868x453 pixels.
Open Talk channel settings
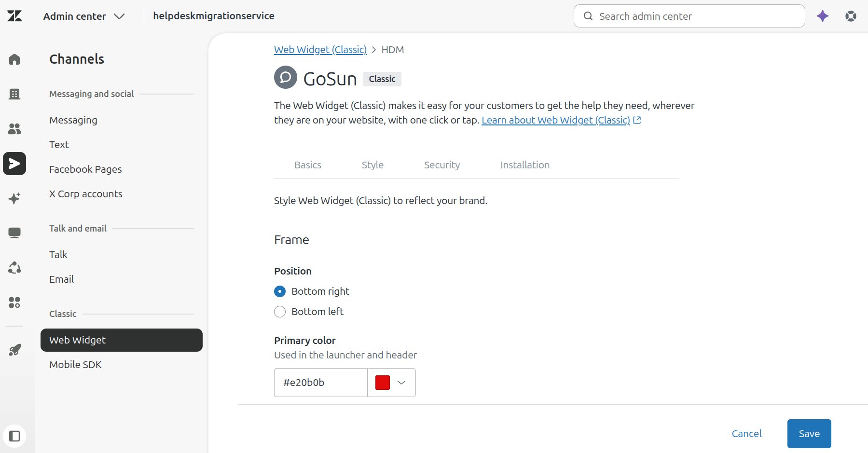pyautogui.click(x=58, y=255)
